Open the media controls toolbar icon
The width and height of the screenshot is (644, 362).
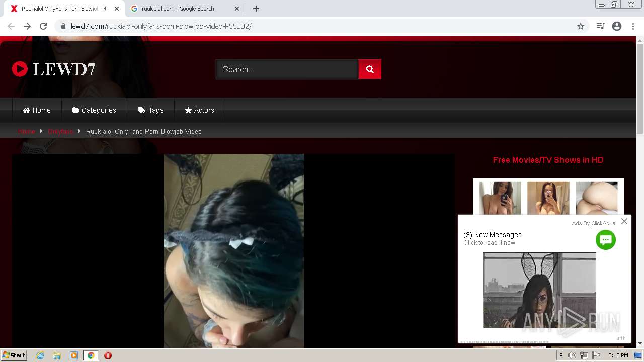(600, 26)
